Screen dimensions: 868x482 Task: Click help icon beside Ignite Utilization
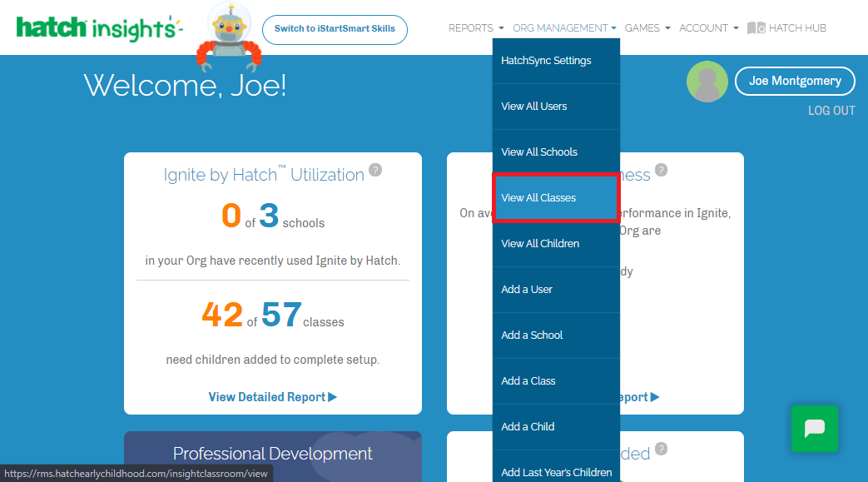pos(375,170)
